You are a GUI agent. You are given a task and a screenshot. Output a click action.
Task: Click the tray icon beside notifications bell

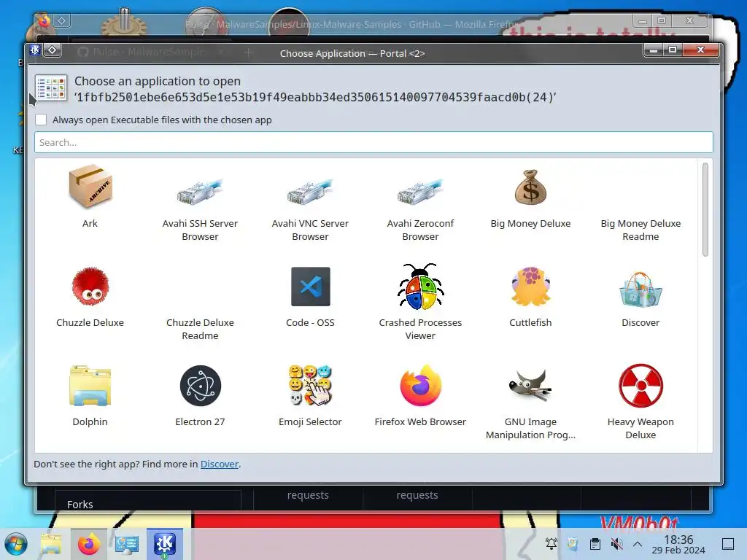[573, 543]
